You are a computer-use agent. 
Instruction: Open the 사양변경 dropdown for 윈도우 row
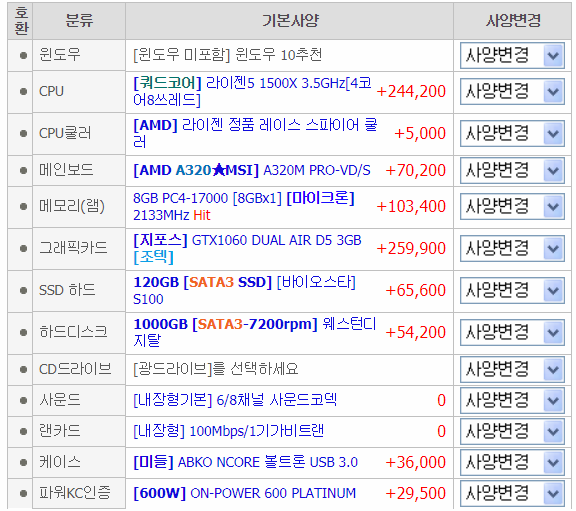pyautogui.click(x=512, y=56)
